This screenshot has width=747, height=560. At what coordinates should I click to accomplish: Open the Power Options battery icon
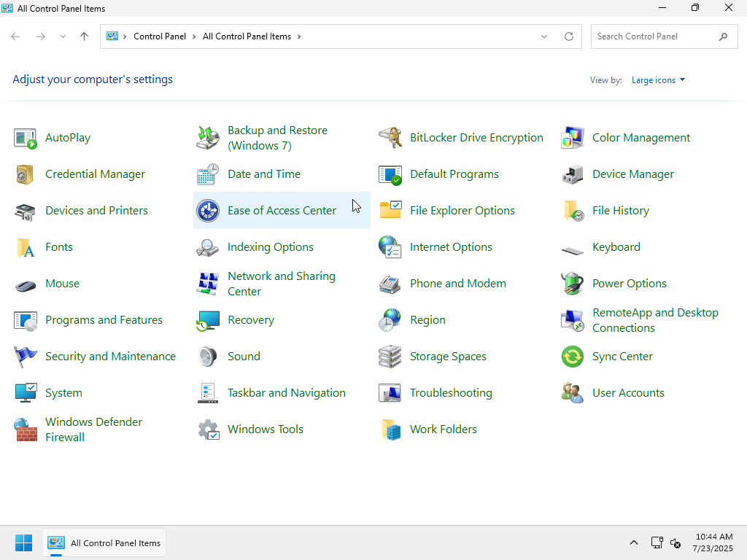[573, 284]
